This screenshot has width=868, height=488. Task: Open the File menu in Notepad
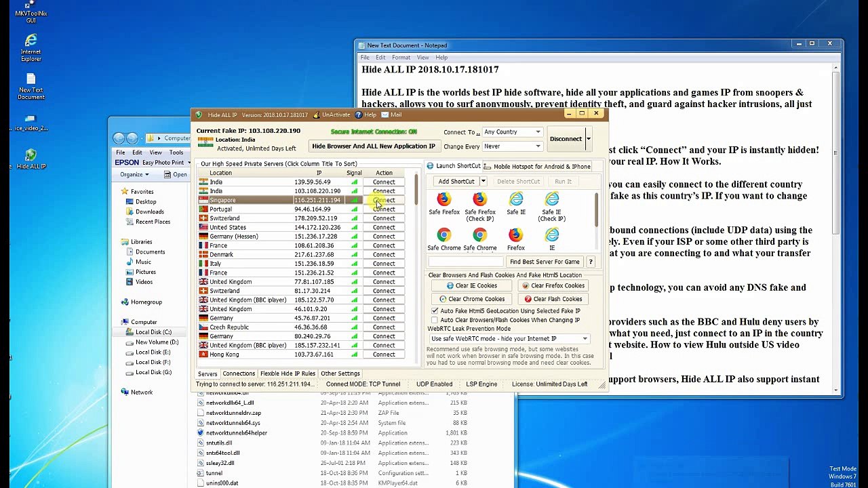click(x=365, y=58)
